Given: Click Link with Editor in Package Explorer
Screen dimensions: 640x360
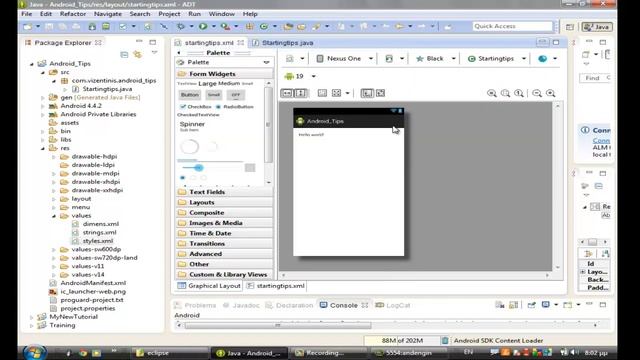Looking at the screenshot, I should (x=138, y=54).
